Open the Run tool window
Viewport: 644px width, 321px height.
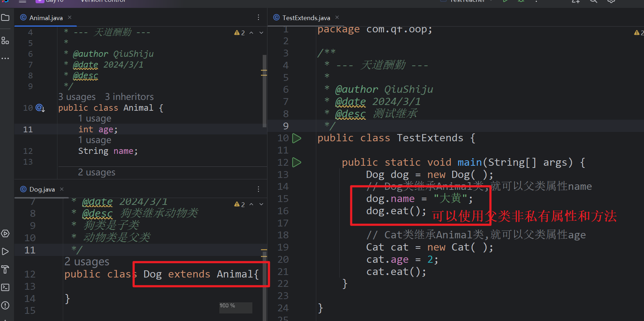tap(5, 252)
